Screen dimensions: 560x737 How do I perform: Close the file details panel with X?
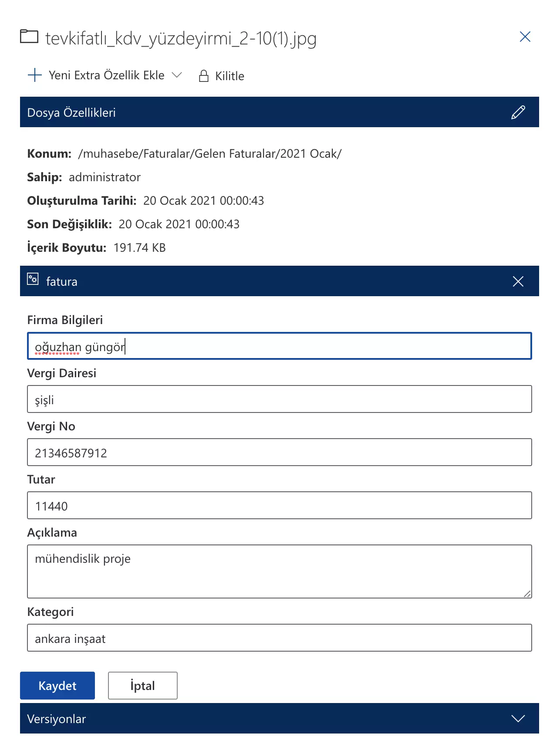point(525,37)
